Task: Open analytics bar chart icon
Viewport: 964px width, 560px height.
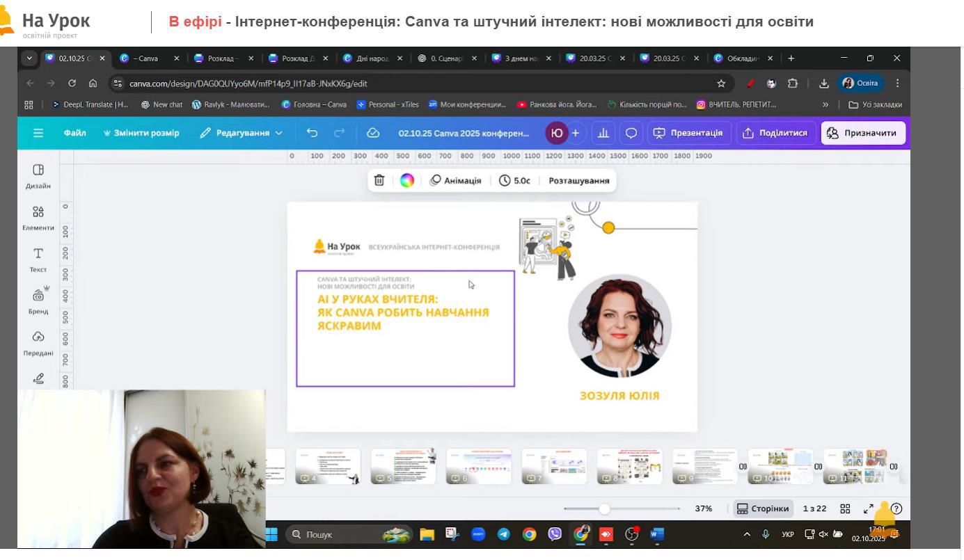Action: [x=603, y=133]
